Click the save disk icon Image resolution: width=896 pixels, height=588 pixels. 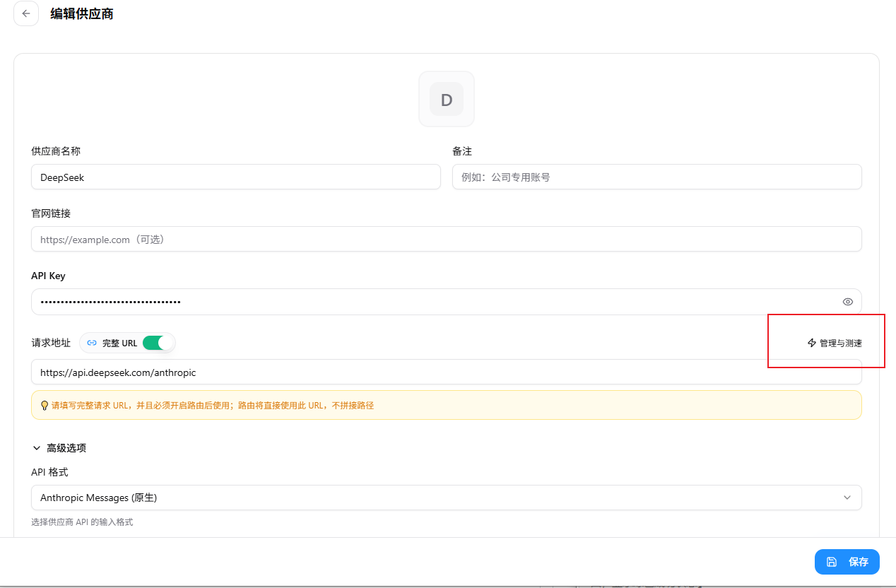pos(832,562)
